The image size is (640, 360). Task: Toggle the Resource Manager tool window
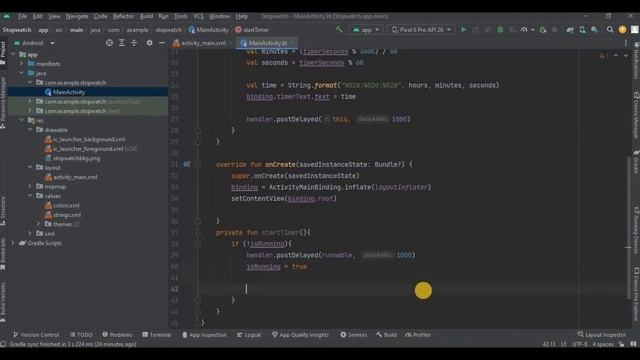coord(3,102)
